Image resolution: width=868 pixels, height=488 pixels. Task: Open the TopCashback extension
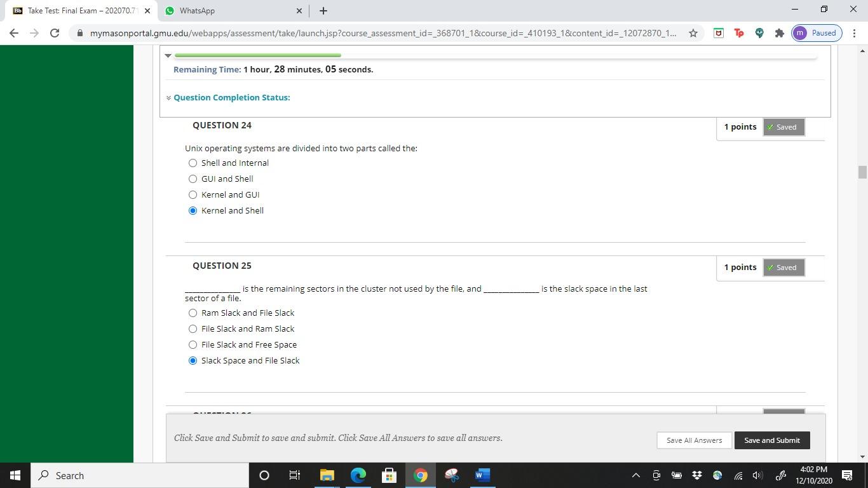point(738,33)
